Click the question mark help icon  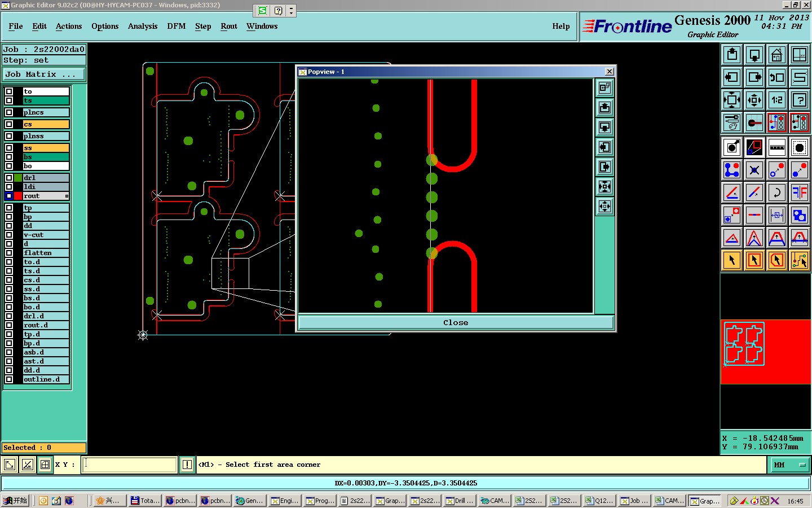(x=800, y=100)
